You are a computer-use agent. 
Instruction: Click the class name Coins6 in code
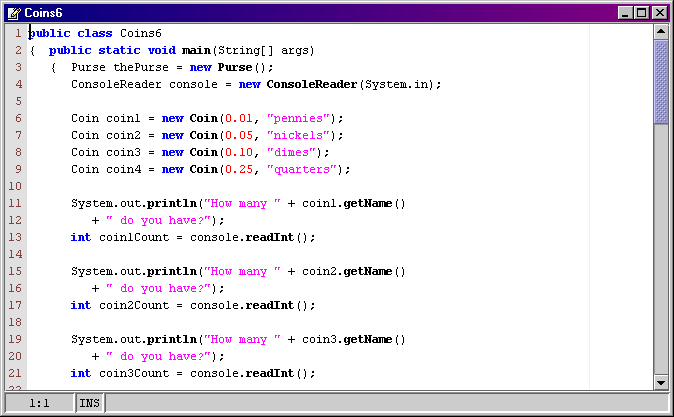point(141,33)
